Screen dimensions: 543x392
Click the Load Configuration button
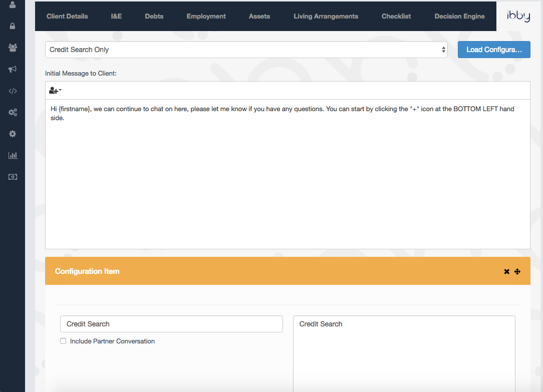click(494, 50)
